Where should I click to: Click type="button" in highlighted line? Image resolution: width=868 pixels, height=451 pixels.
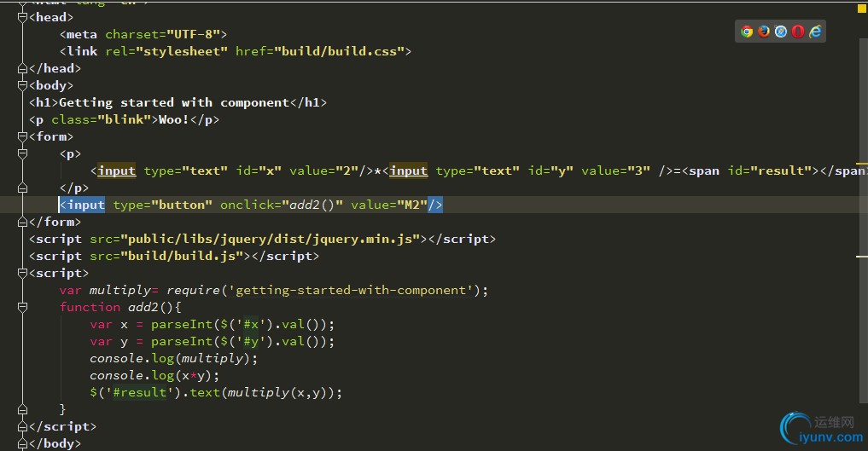pyautogui.click(x=163, y=205)
